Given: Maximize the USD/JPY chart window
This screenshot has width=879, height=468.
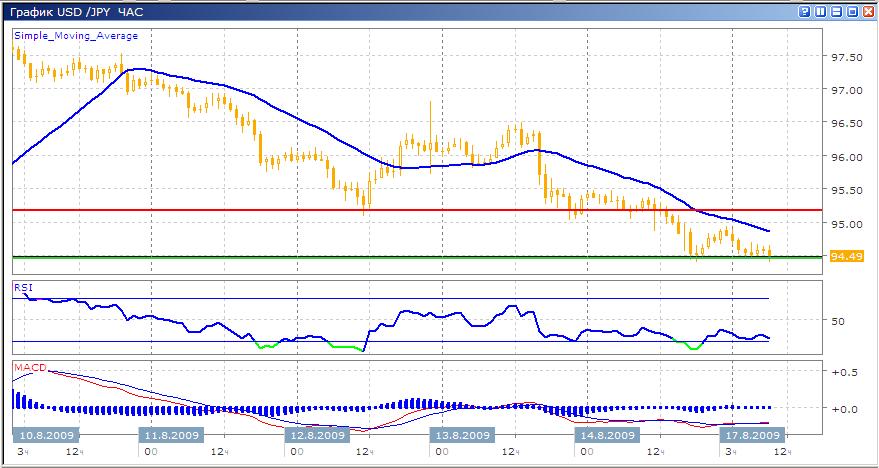Looking at the screenshot, I should click(852, 12).
